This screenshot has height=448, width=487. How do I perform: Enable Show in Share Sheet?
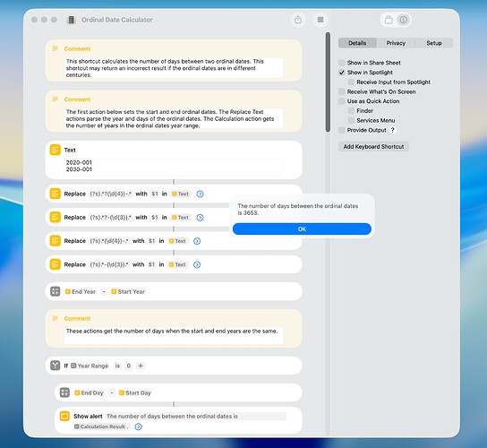coord(342,63)
